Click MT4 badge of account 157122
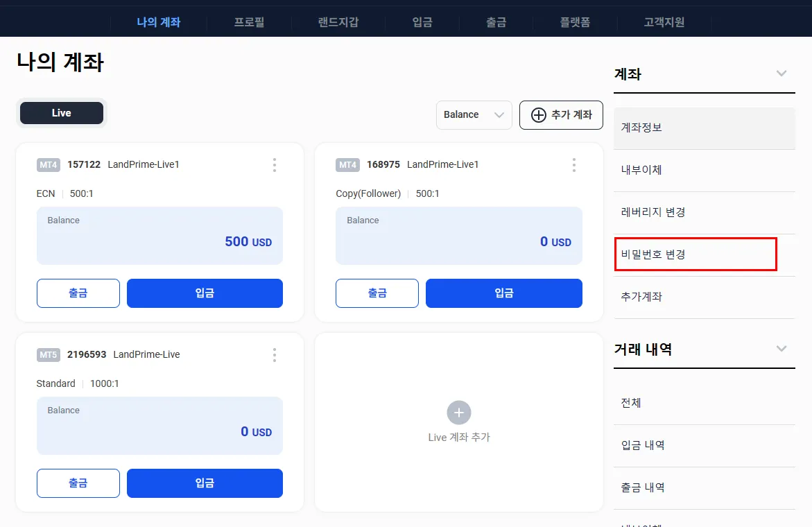The width and height of the screenshot is (812, 527). pyautogui.click(x=49, y=165)
